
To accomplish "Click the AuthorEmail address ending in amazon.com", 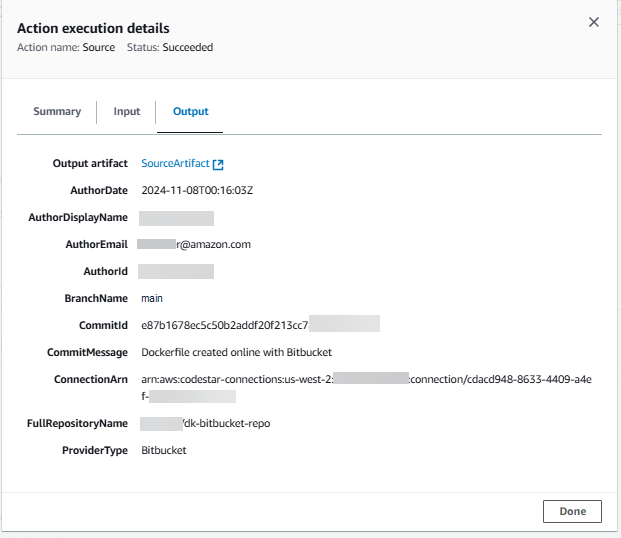I will [196, 244].
